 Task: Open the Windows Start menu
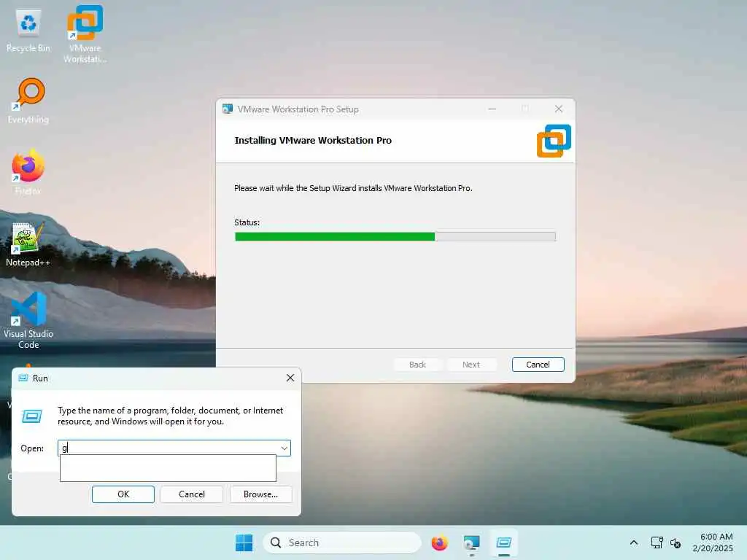pyautogui.click(x=244, y=542)
